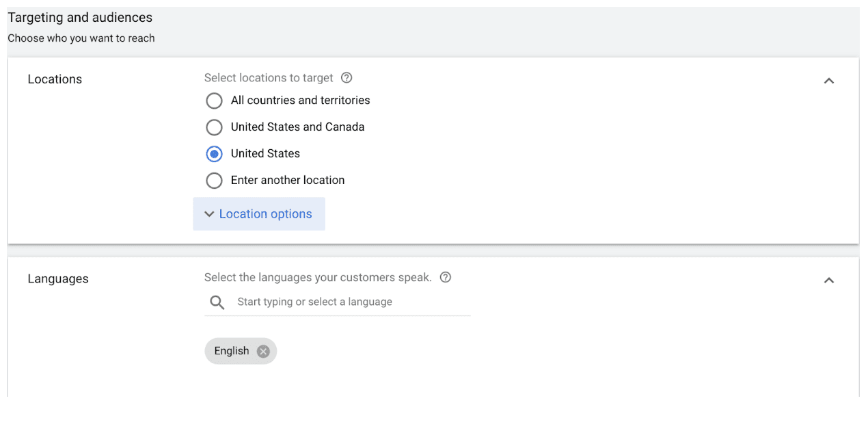Remove the English language chip
The image size is (868, 431).
click(x=263, y=351)
